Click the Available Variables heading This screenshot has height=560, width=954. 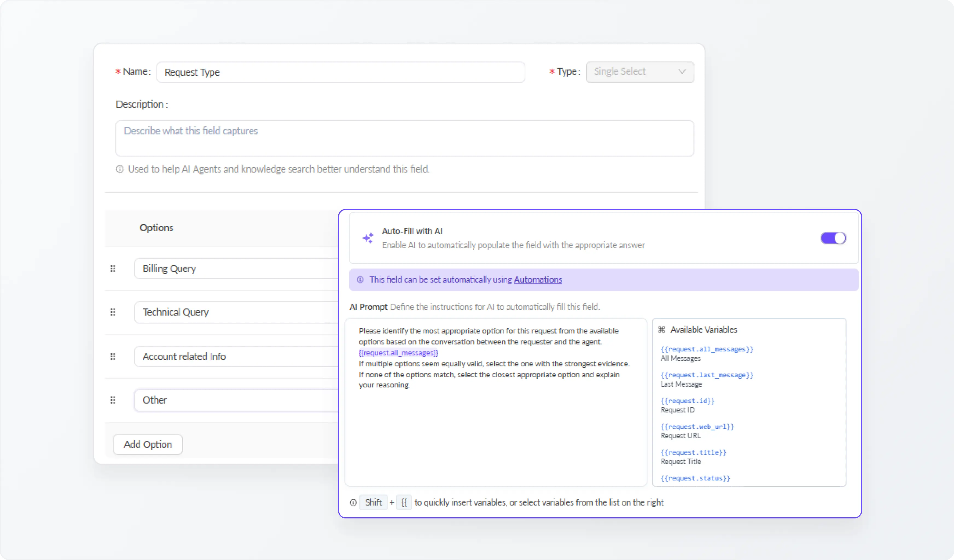click(703, 329)
